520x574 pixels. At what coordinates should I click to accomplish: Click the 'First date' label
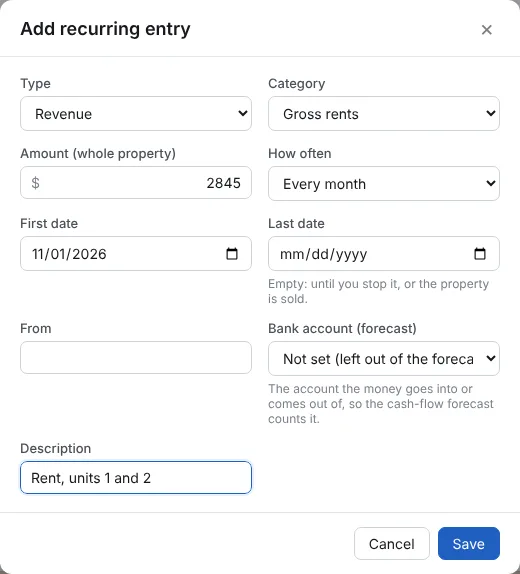pos(49,223)
